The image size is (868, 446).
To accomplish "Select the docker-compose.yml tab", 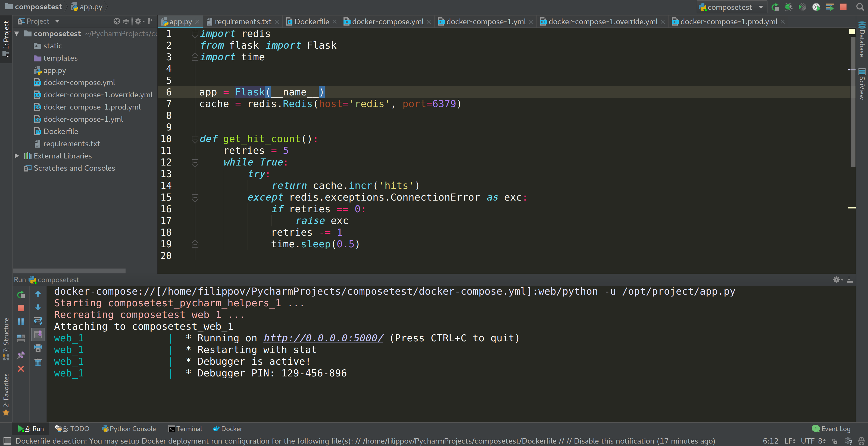I will (x=383, y=22).
